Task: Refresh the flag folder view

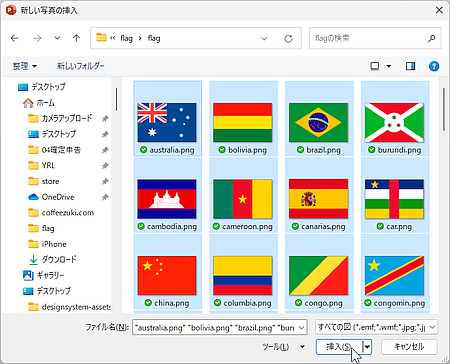Action: [288, 39]
